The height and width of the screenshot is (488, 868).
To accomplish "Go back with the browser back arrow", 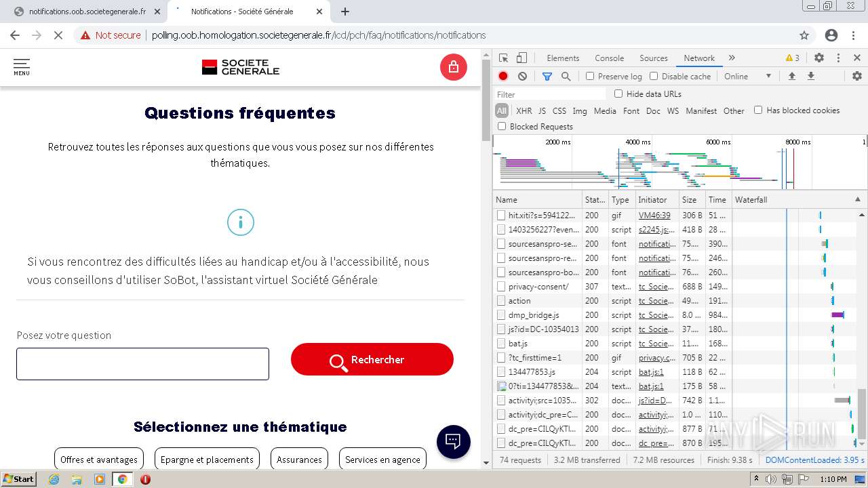I will (15, 35).
